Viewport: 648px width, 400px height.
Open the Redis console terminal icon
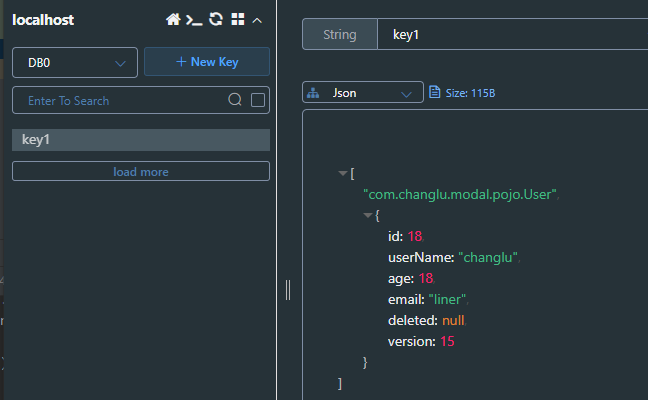click(194, 20)
